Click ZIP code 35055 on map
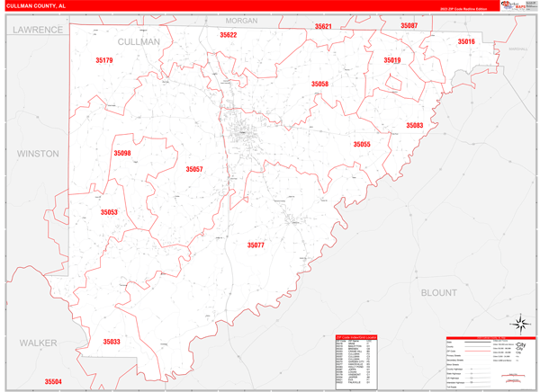The height and width of the screenshot is (392, 540). point(361,144)
